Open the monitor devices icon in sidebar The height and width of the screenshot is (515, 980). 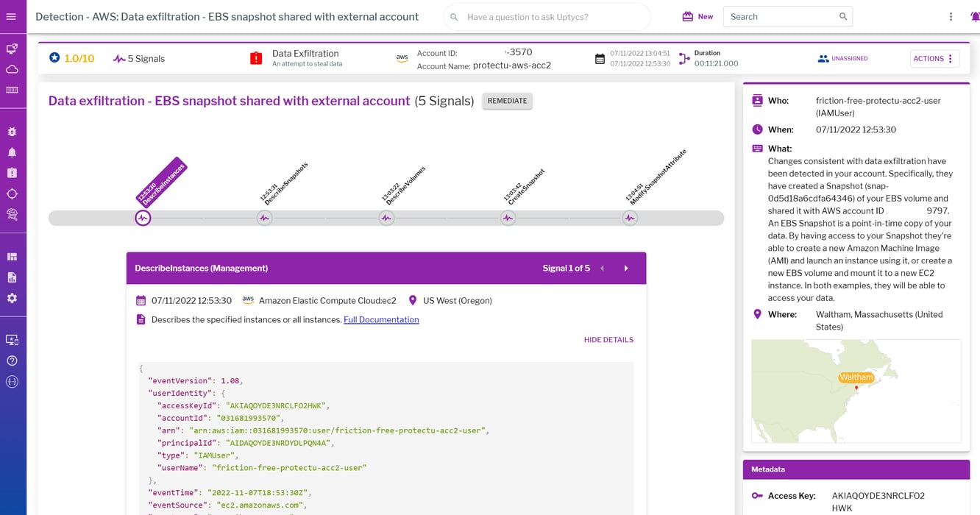(x=12, y=49)
